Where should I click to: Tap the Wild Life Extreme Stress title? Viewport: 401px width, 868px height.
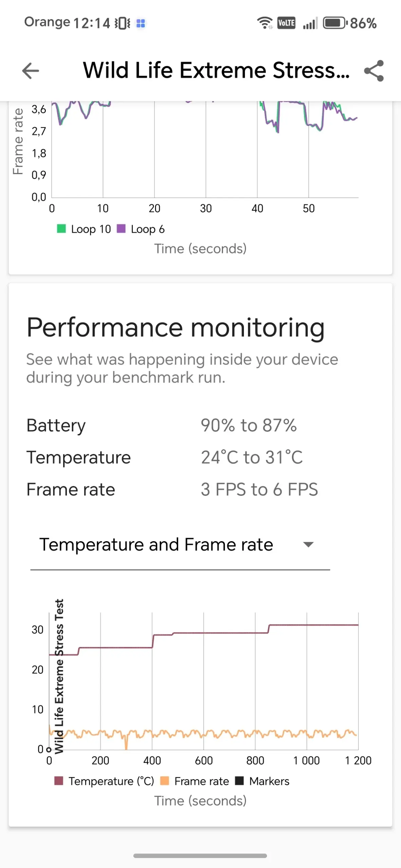216,71
